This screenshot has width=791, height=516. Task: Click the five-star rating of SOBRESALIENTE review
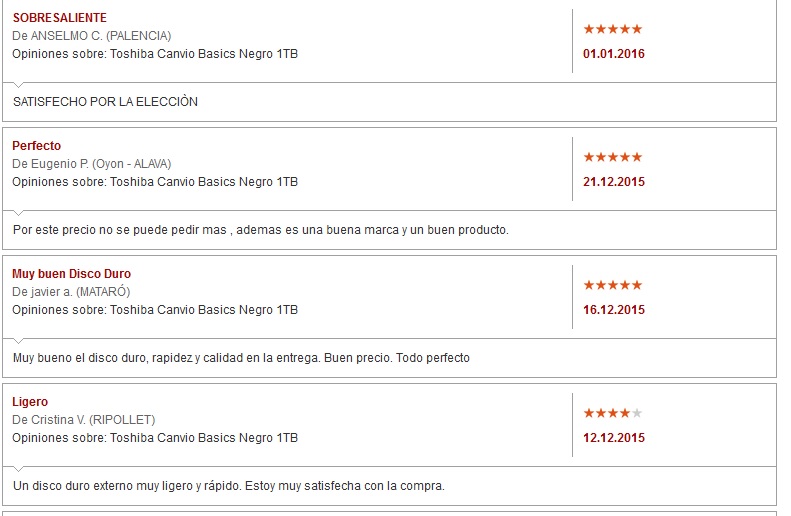click(612, 29)
